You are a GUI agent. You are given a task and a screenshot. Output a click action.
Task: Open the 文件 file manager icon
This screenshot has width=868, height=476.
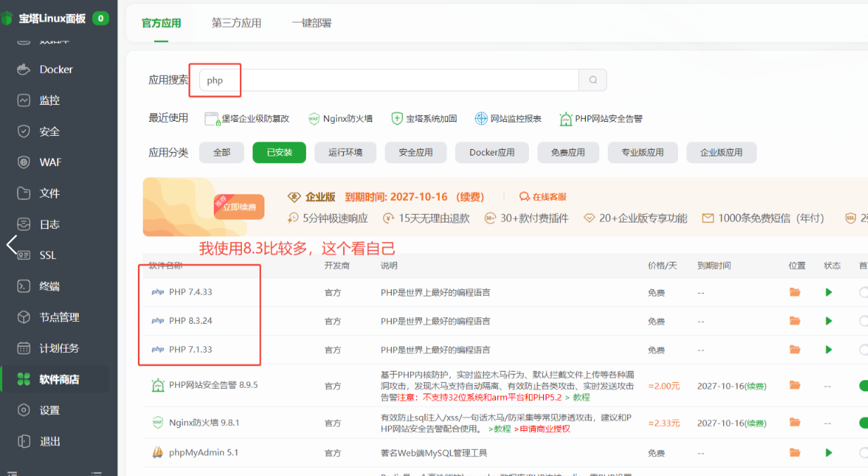pyautogui.click(x=24, y=193)
